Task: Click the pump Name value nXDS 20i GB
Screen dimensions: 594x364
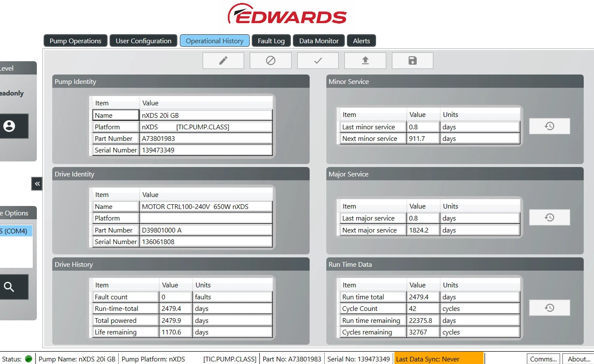Action: point(206,115)
